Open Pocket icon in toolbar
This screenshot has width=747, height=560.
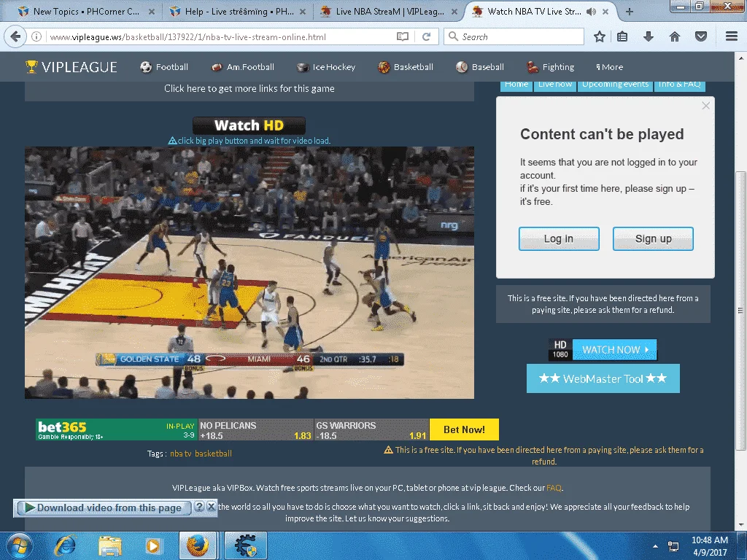[x=701, y=36]
